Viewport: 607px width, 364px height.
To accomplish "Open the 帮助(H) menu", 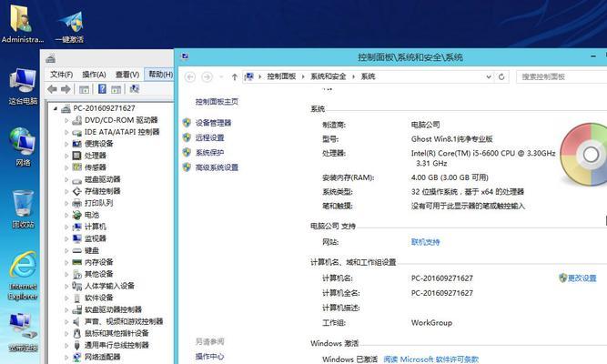I will (160, 75).
